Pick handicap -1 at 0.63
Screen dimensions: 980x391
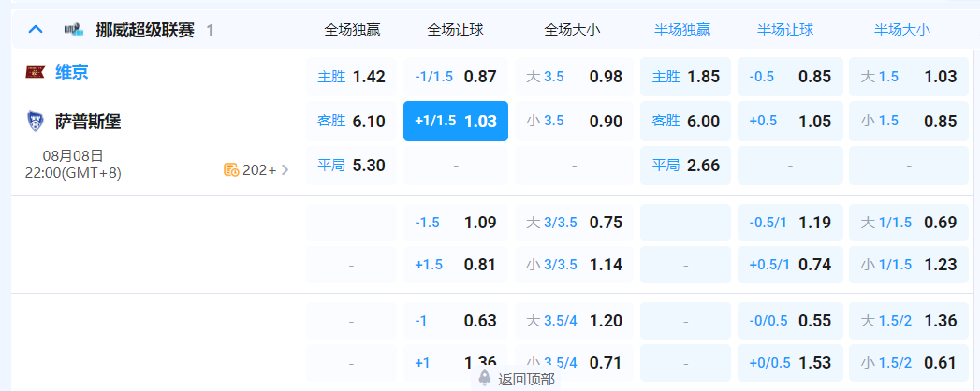[456, 321]
